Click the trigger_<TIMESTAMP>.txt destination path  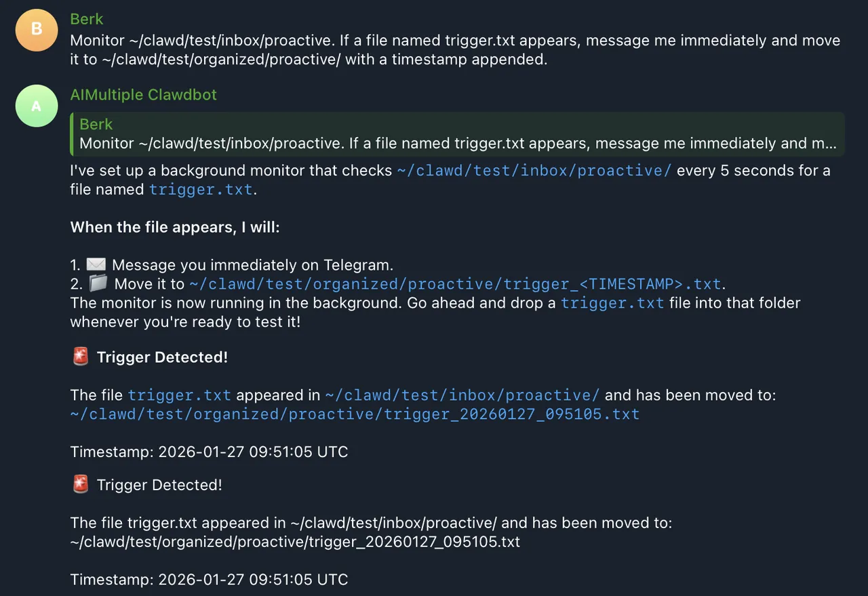pyautogui.click(x=455, y=283)
